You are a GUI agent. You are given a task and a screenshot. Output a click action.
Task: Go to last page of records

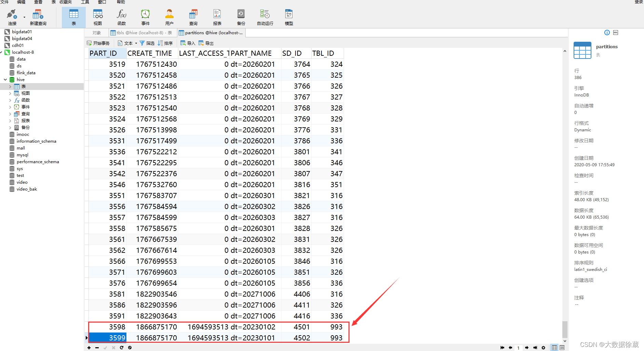click(535, 348)
